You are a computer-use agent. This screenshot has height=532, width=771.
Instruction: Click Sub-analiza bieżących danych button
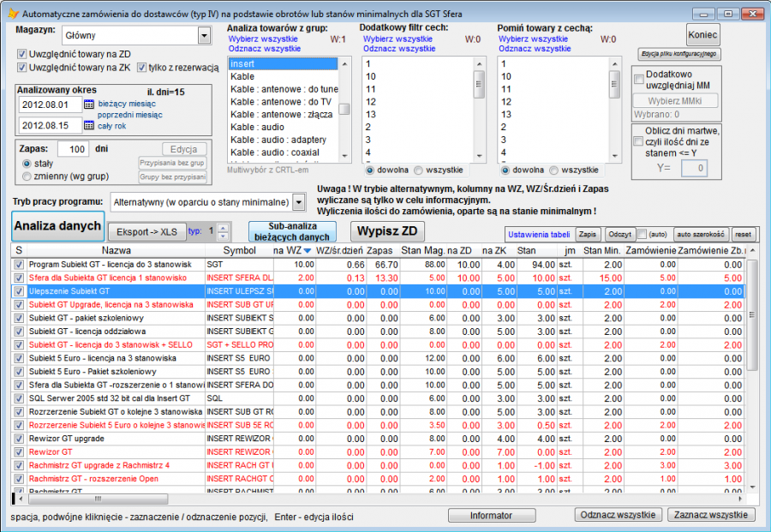pyautogui.click(x=292, y=231)
